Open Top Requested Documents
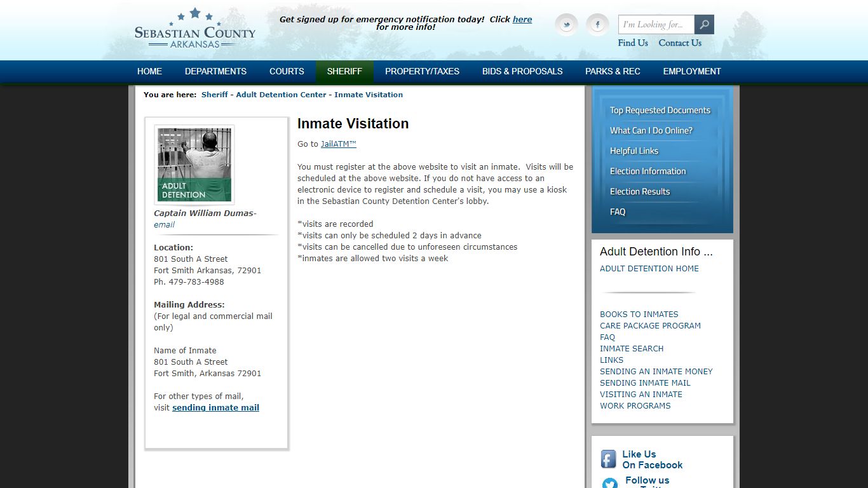The height and width of the screenshot is (488, 868). click(660, 110)
